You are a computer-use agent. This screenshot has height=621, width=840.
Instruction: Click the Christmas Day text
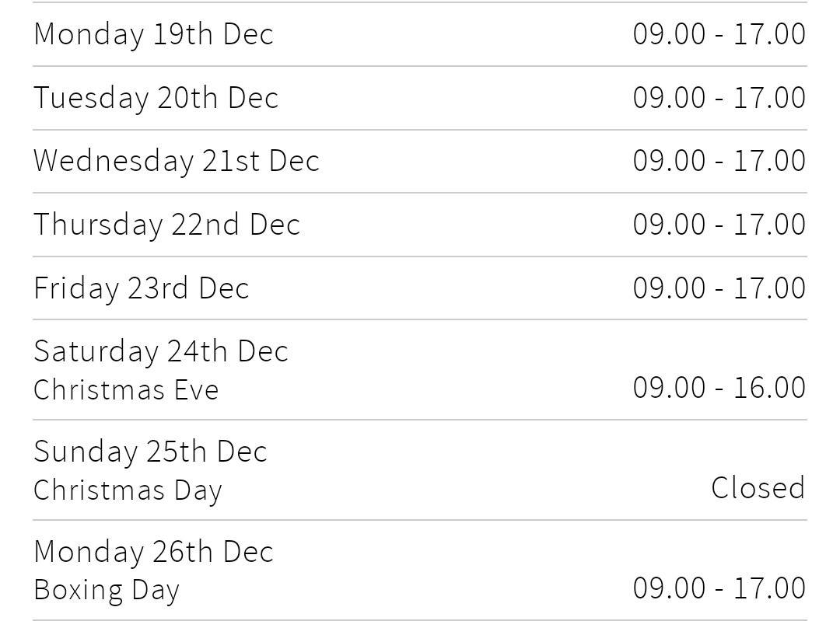click(128, 490)
